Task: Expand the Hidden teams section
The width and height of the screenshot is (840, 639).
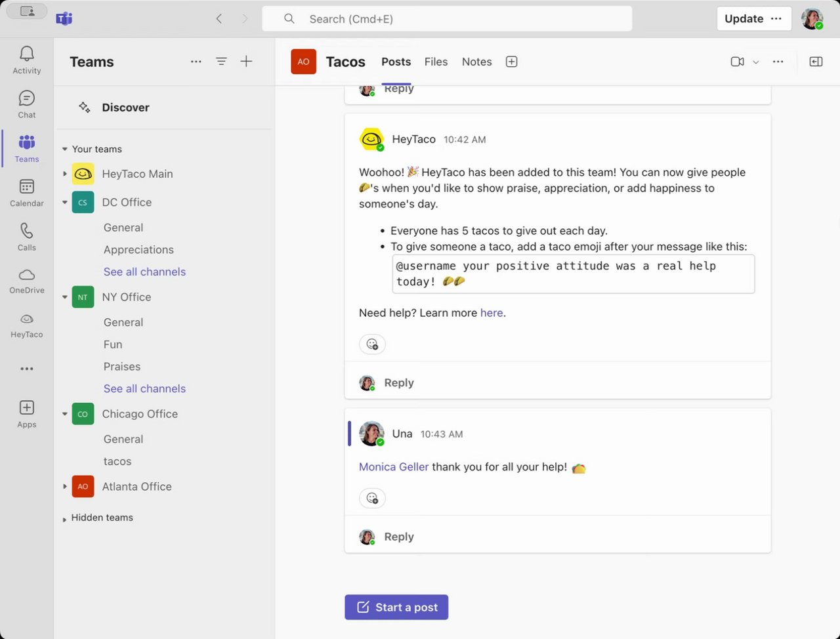Action: click(x=65, y=519)
